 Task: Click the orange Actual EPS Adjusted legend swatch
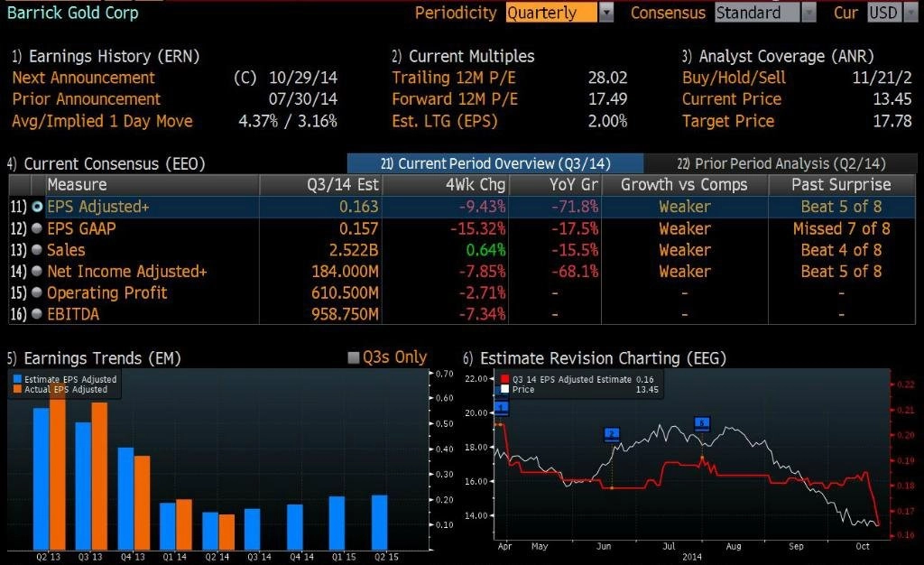point(17,389)
